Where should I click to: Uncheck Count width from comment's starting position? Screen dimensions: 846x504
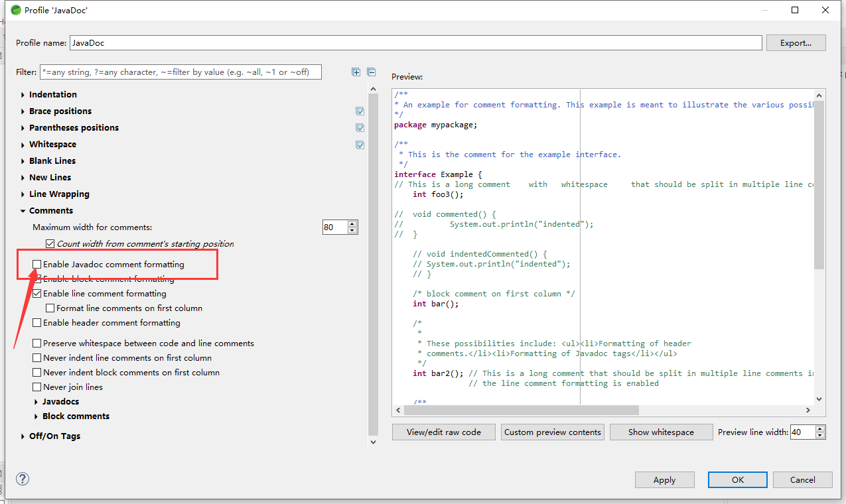[51, 243]
